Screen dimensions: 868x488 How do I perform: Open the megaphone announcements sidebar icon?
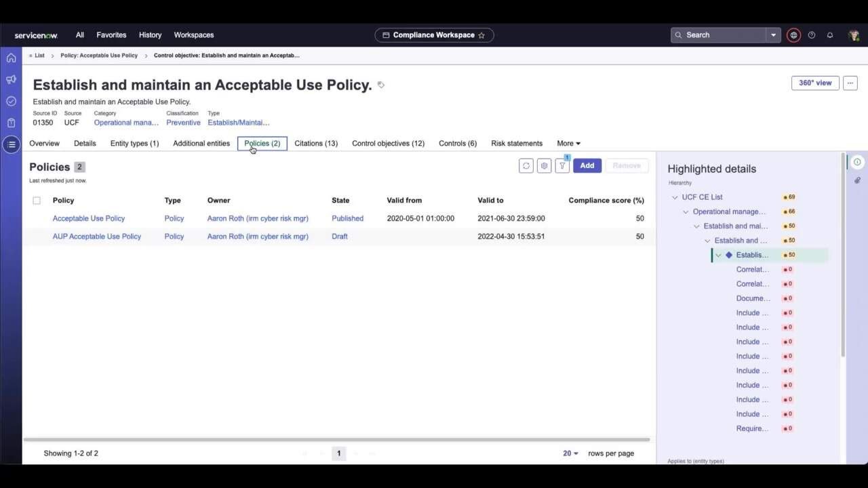point(11,79)
